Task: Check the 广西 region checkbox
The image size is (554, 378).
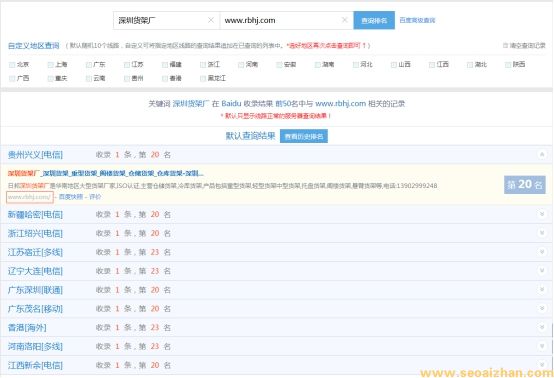Action: 12,78
